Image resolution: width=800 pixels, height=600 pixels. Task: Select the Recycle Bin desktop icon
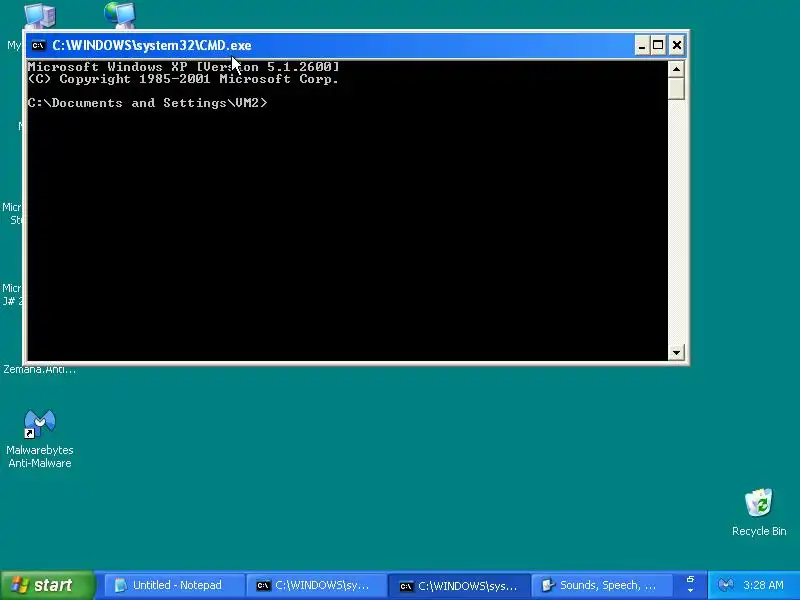point(759,503)
